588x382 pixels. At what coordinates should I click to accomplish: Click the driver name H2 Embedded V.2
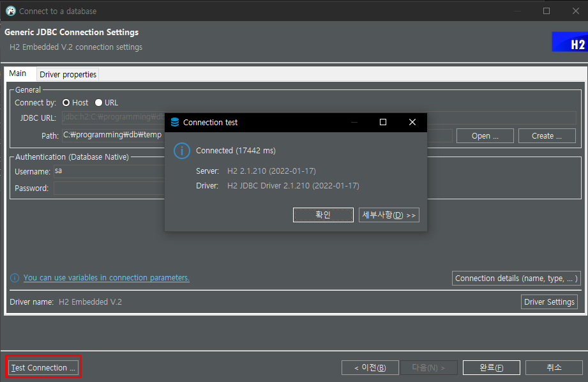[91, 302]
